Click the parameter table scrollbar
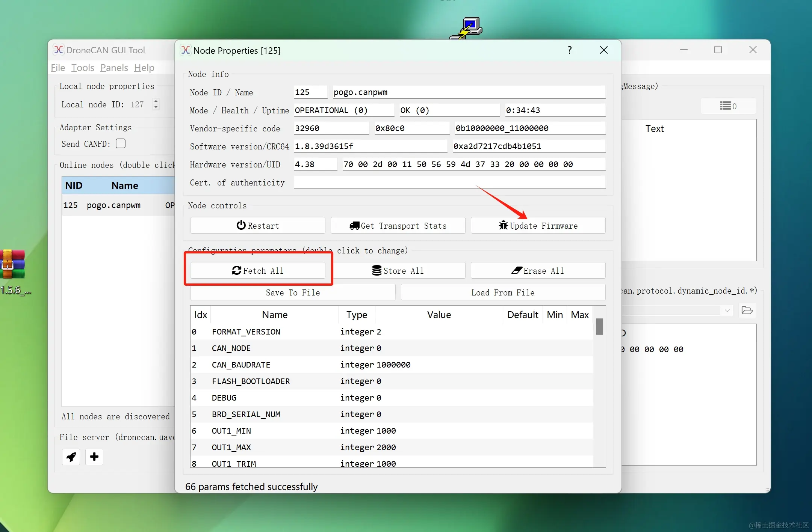The image size is (812, 532). [599, 327]
